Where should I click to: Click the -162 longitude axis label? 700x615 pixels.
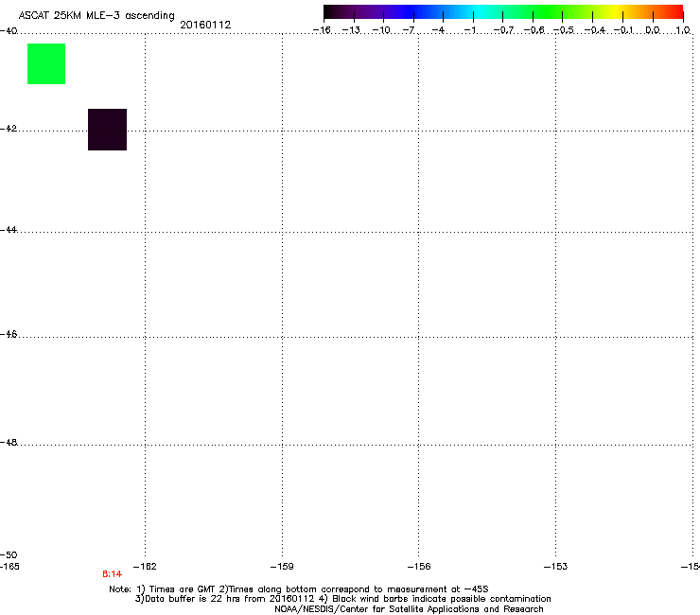point(145,567)
